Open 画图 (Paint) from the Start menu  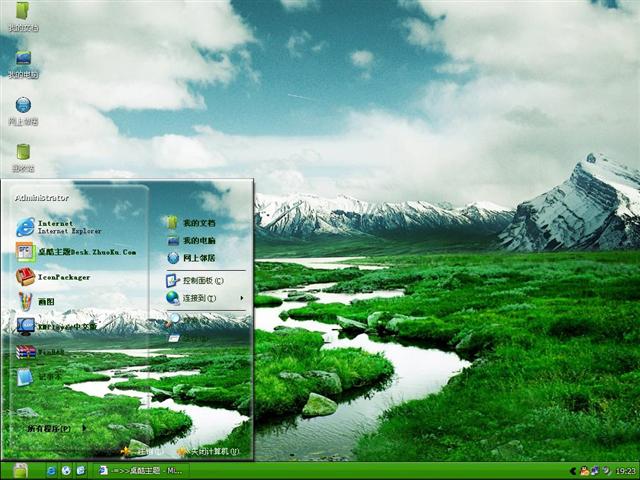tap(36, 302)
